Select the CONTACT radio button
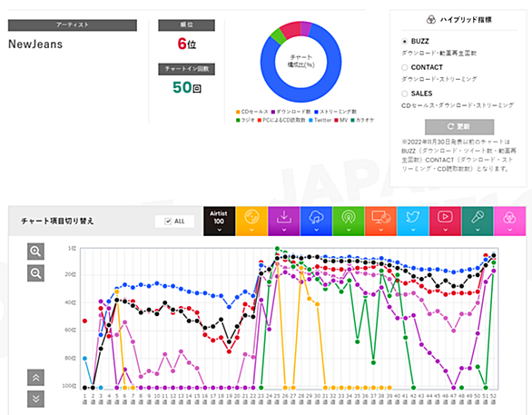Image resolution: width=532 pixels, height=415 pixels. point(404,67)
